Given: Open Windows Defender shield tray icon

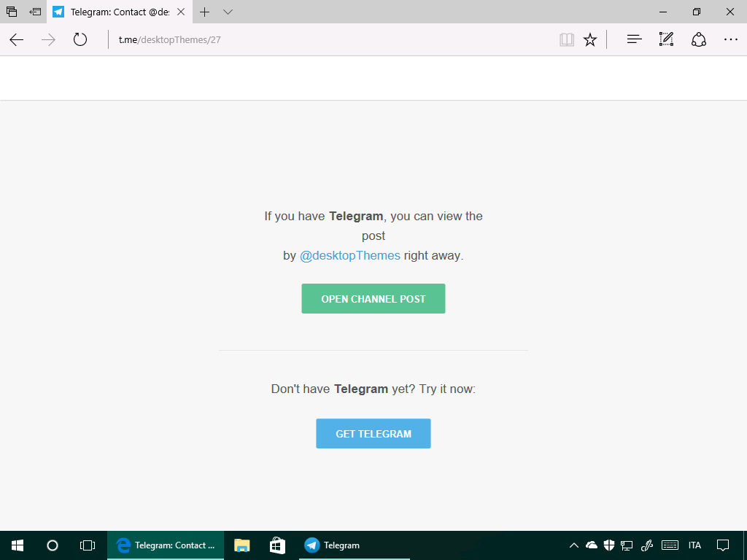Looking at the screenshot, I should [609, 545].
